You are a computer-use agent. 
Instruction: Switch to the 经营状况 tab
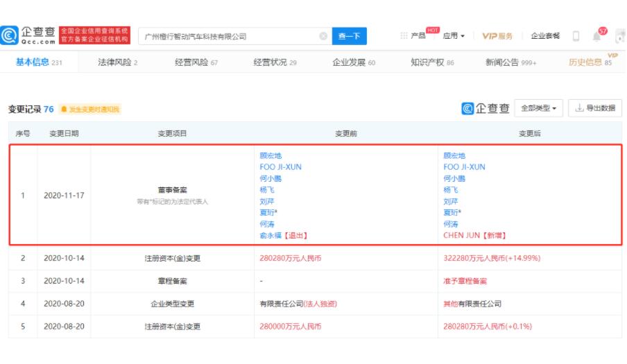pyautogui.click(x=275, y=62)
